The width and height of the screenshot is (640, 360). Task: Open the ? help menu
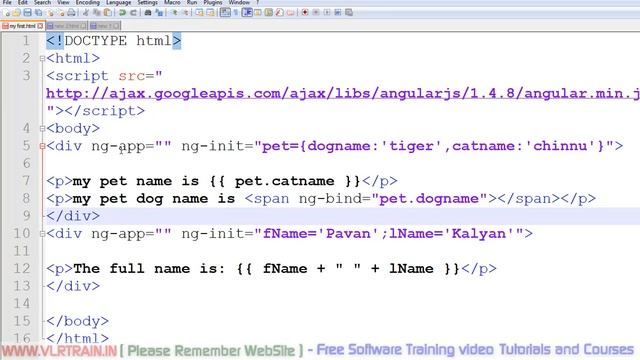258,2
